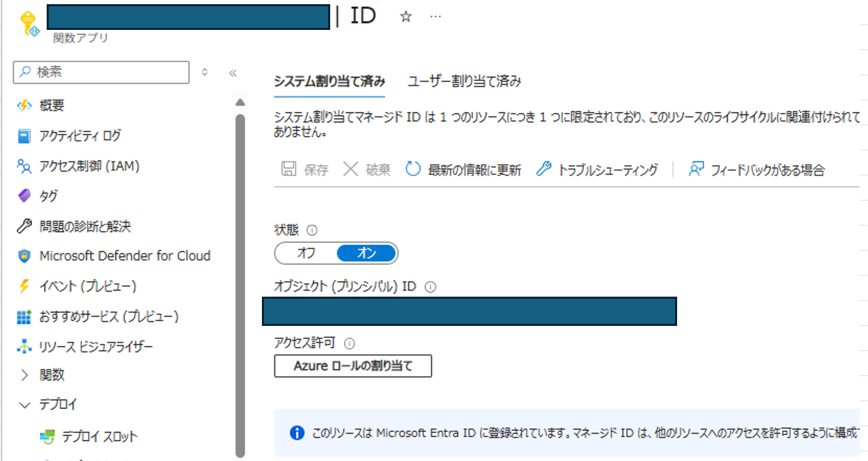868x461 pixels.
Task: Click the オブジェクト (プリンシパル) ID label
Action: (346, 287)
